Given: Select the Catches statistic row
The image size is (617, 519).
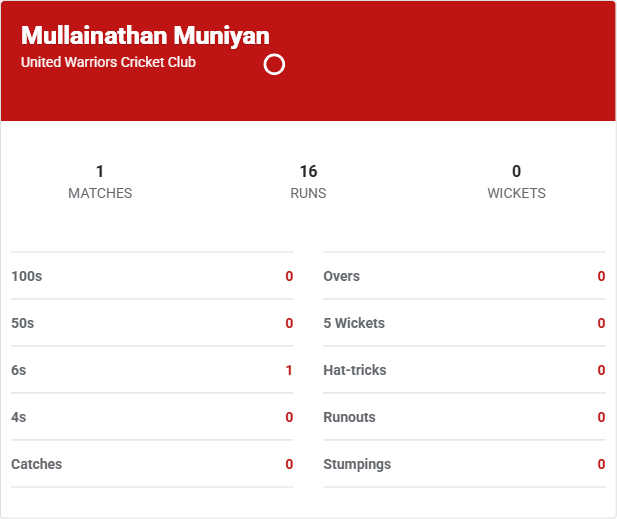Looking at the screenshot, I should point(152,464).
